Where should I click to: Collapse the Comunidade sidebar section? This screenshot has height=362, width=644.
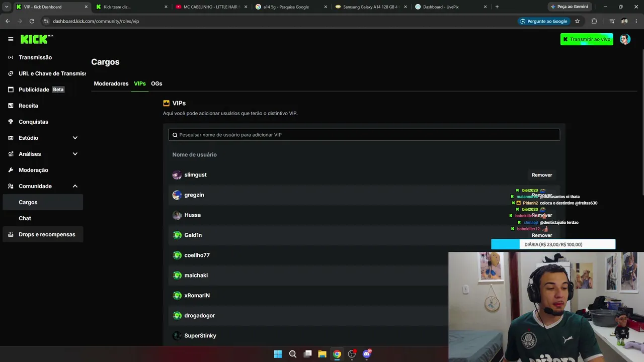point(75,186)
